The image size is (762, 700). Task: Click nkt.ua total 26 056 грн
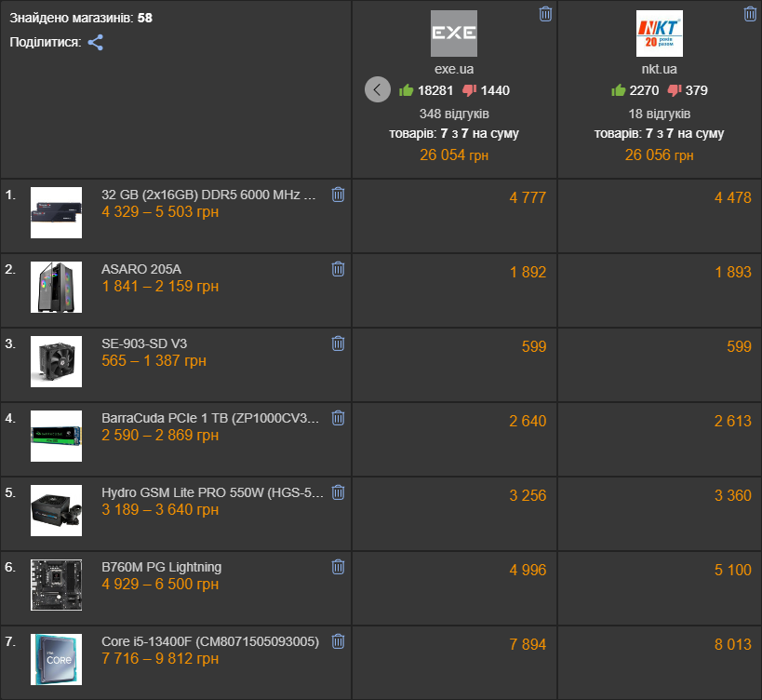click(660, 155)
